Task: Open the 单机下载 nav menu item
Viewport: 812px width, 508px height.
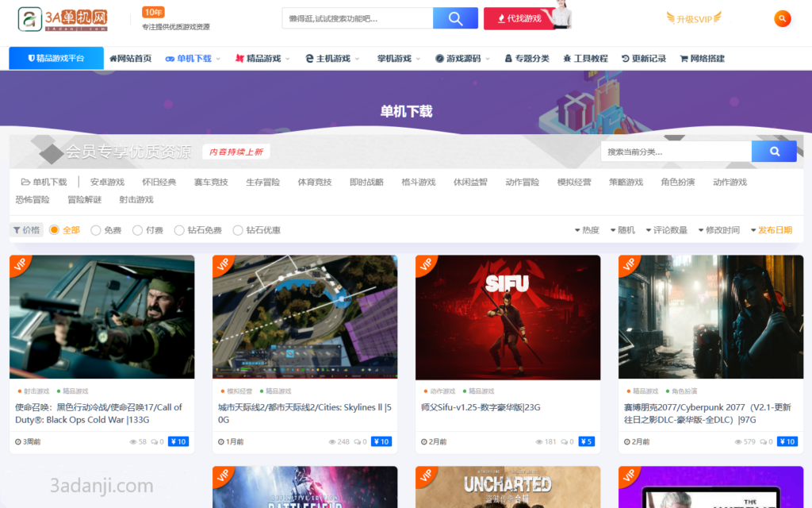Action: tap(189, 59)
